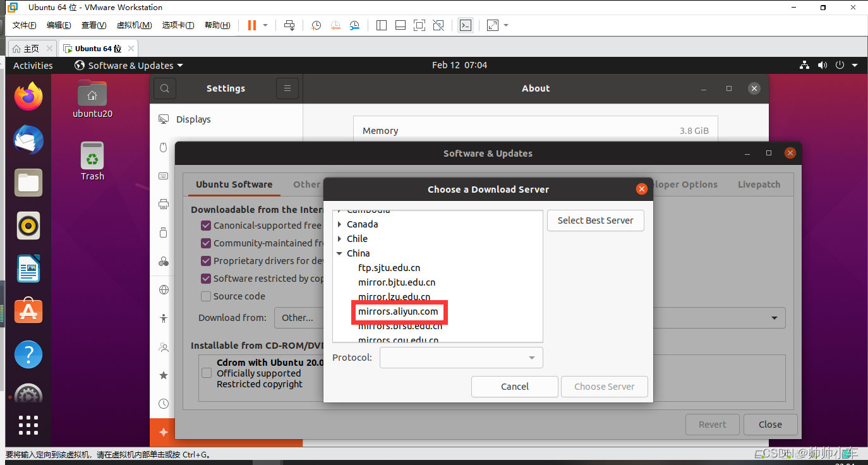Switch to the Ubuntu Software tab
Viewport: 868px width, 465px height.
pos(234,184)
